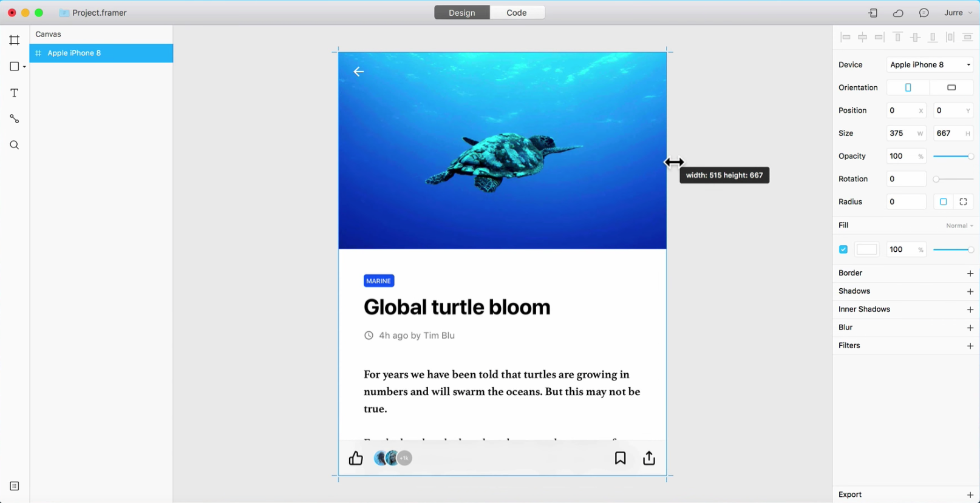Select the Zoom magnifier tool
The image size is (980, 503).
[15, 145]
